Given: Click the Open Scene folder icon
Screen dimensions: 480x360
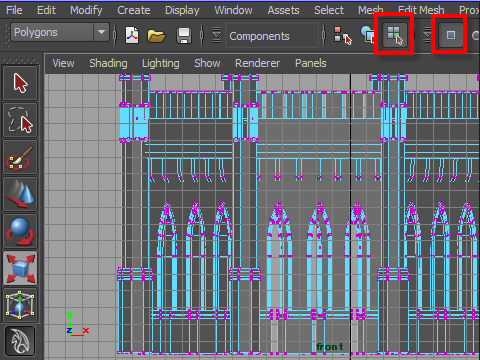Looking at the screenshot, I should pos(156,35).
